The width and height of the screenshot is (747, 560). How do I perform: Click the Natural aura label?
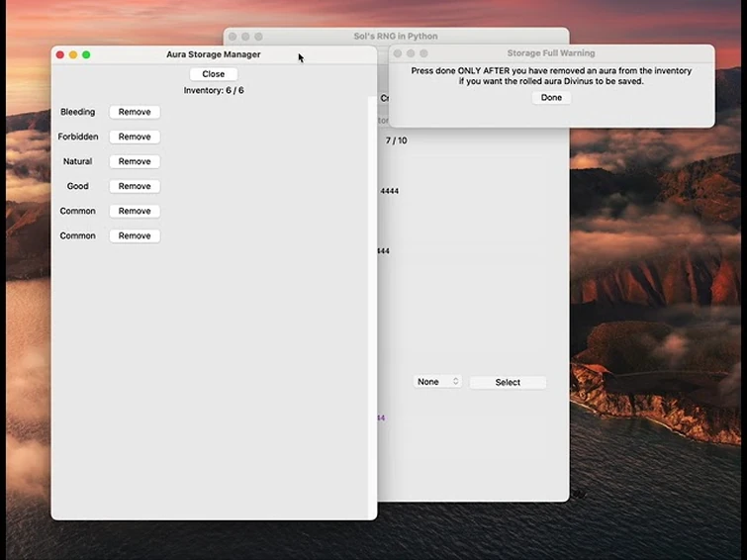tap(77, 161)
